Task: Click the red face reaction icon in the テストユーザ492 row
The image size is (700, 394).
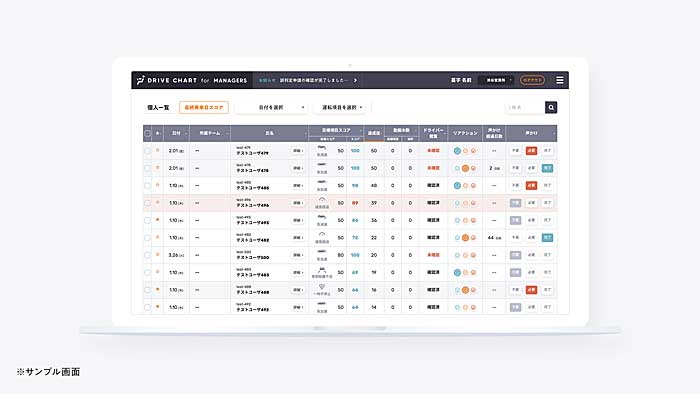Action: pos(473,307)
